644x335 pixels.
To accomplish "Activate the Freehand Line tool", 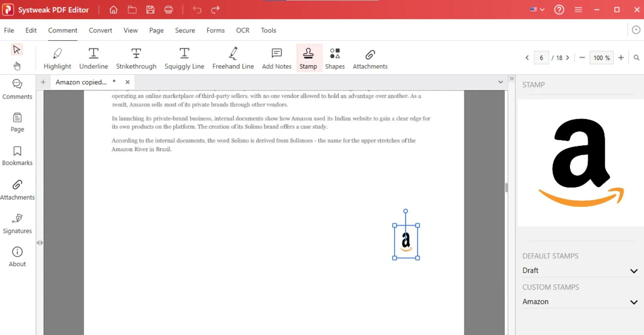I will tap(233, 58).
